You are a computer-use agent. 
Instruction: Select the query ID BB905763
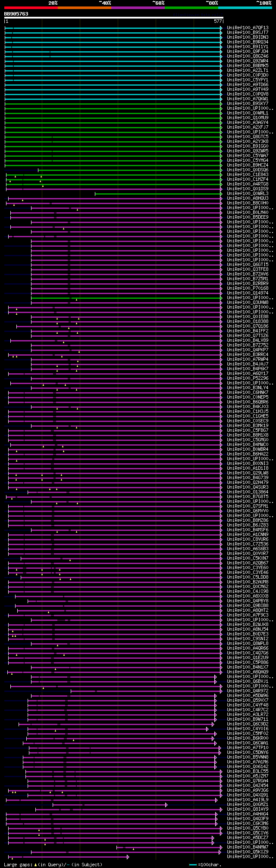(x=16, y=14)
